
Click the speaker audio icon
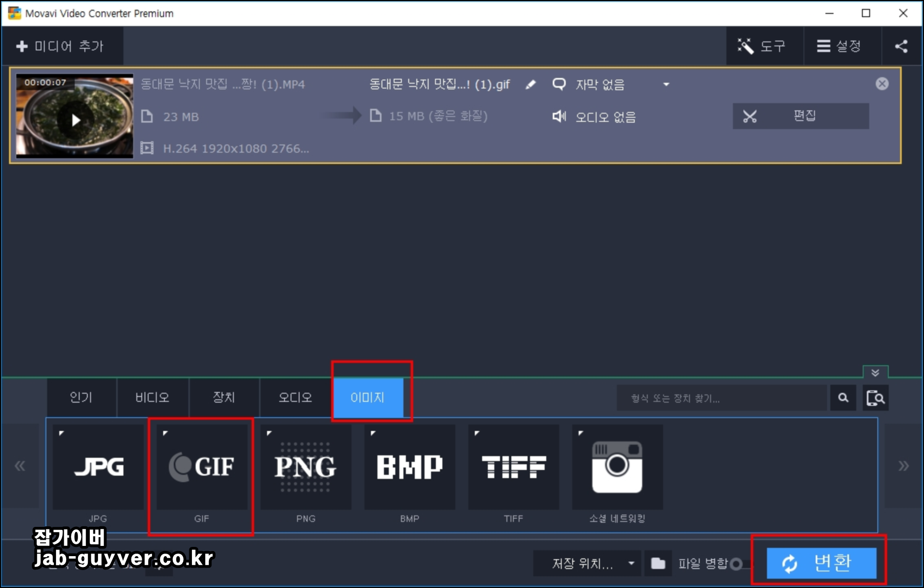click(x=559, y=117)
